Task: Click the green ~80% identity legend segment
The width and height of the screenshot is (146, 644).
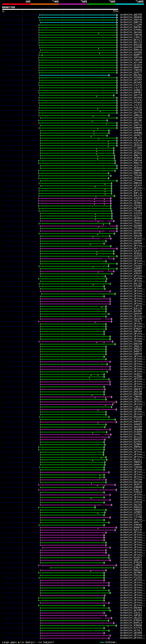Action: [x=101, y=4]
